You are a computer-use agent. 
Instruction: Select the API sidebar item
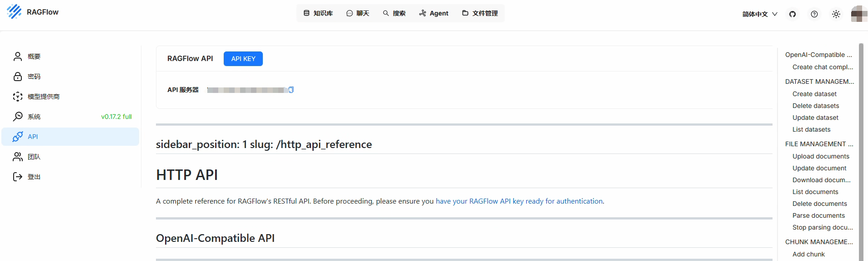click(x=70, y=137)
